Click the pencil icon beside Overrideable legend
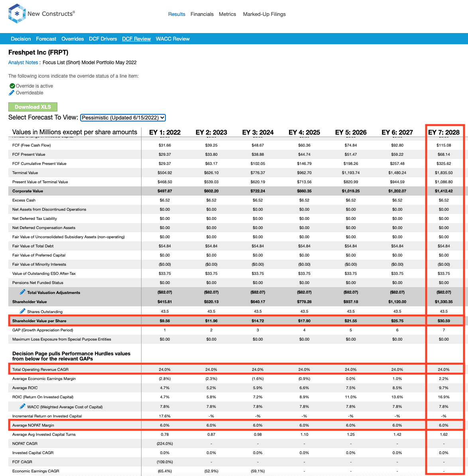 12,92
